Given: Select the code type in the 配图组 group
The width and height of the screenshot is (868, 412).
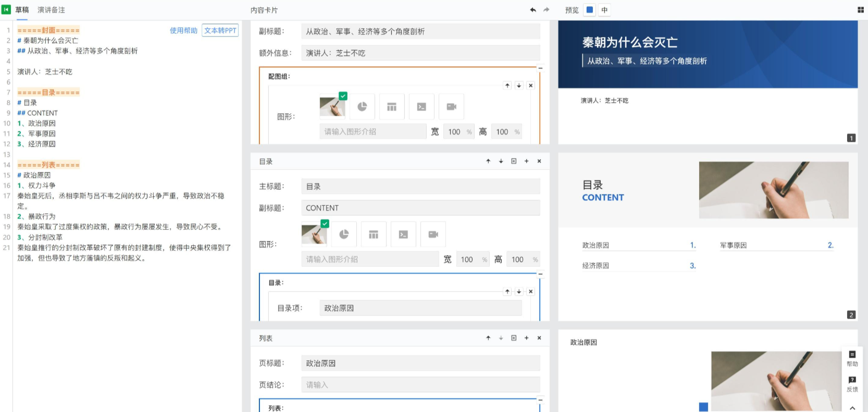Looking at the screenshot, I should point(421,106).
